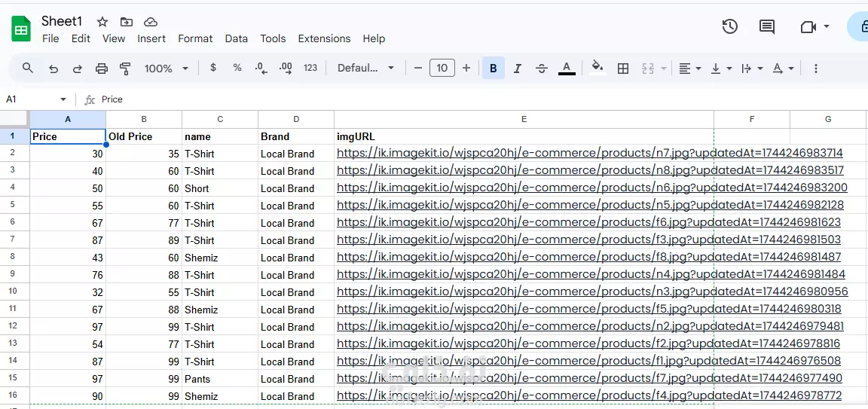Click the select all corner box
This screenshot has width=868, height=409.
(x=14, y=119)
